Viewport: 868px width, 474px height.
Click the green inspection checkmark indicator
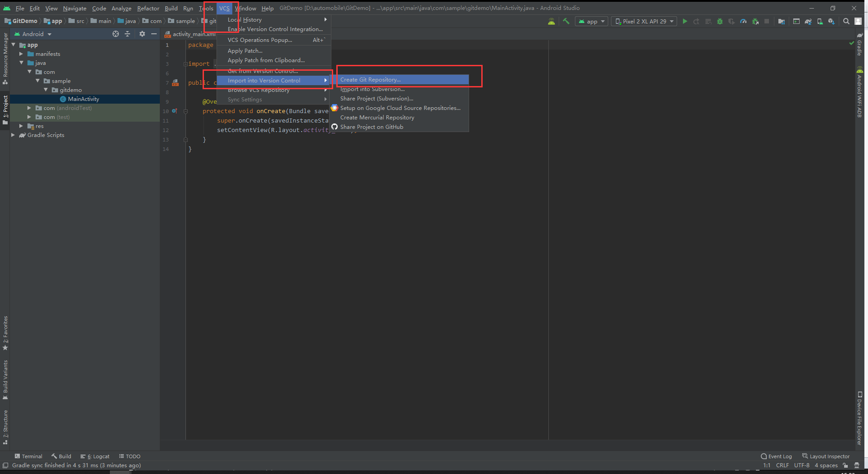851,43
